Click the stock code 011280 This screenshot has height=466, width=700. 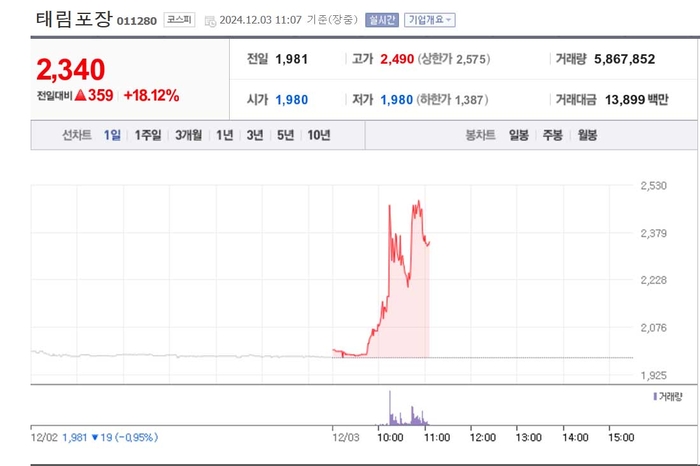coord(137,21)
